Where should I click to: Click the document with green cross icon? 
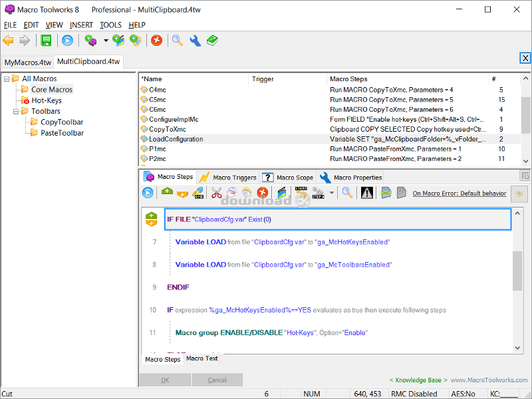[x=386, y=193]
